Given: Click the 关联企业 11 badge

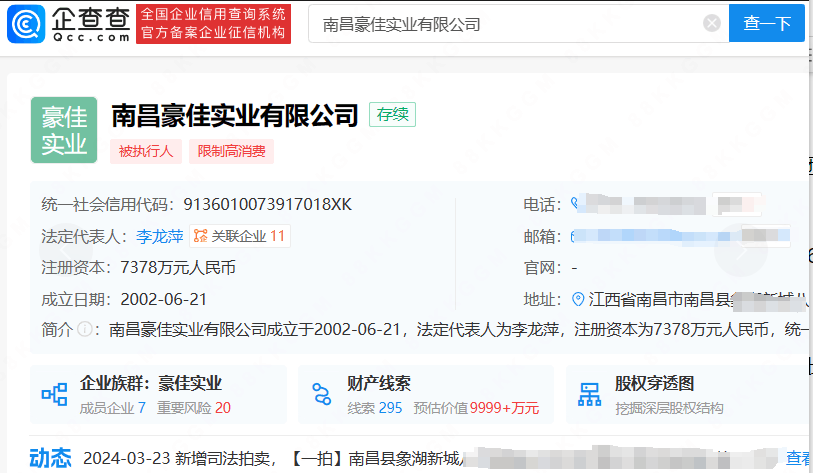Looking at the screenshot, I should tap(240, 236).
